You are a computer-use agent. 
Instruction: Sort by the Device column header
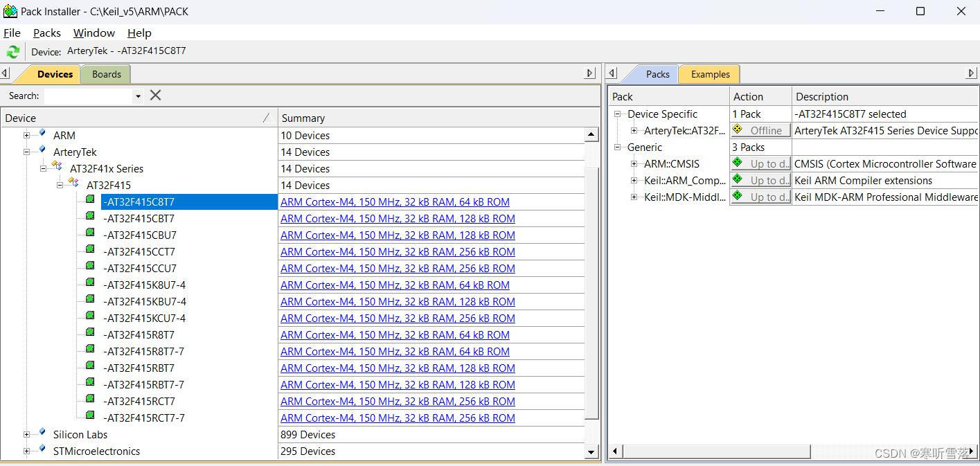(139, 118)
